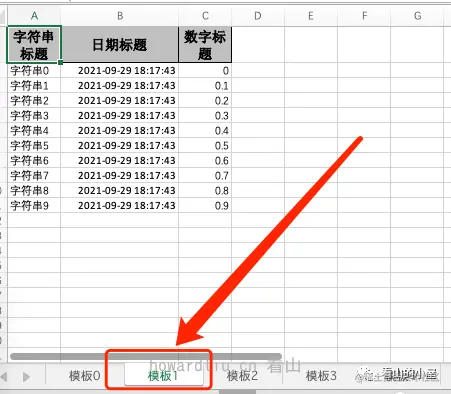Image resolution: width=451 pixels, height=394 pixels.
Task: Select the 日期标题 header cell
Action: [120, 45]
